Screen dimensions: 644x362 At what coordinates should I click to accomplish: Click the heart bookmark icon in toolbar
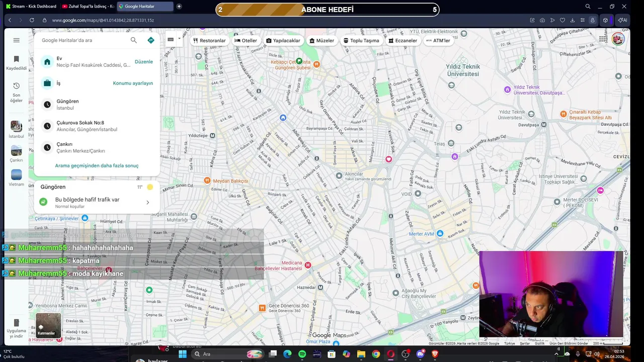tap(562, 20)
